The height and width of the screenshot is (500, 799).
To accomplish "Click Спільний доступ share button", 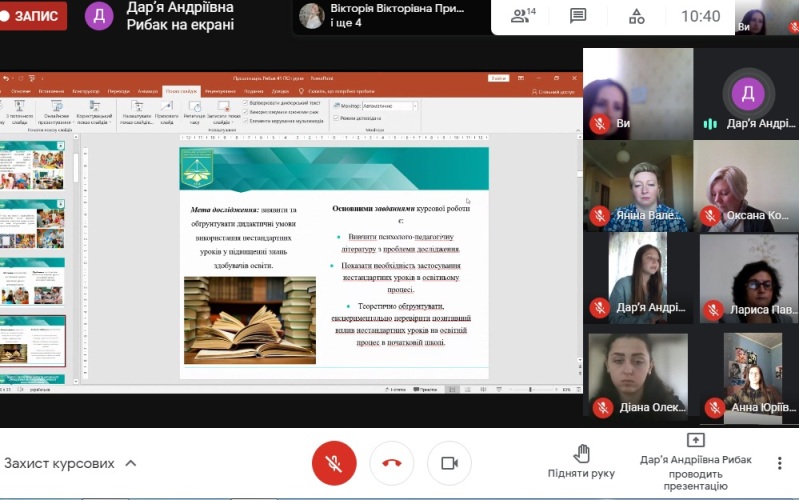I will [x=553, y=92].
